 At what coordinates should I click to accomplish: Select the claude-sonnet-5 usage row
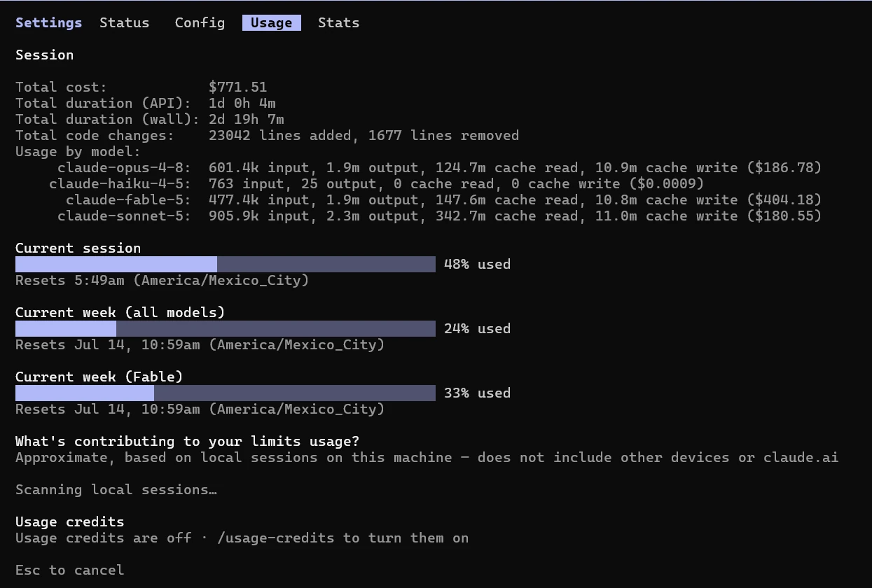click(x=439, y=216)
